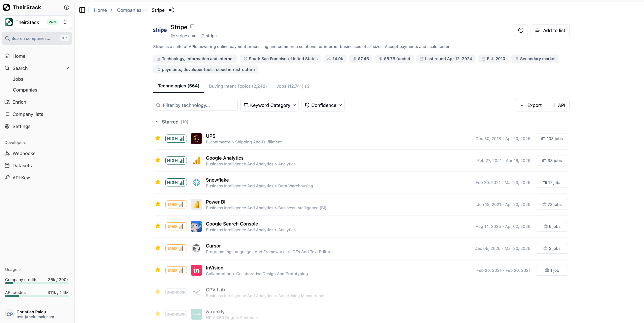This screenshot has height=323, width=644.
Task: Click MED confidence badge for InVision
Action: pyautogui.click(x=176, y=270)
